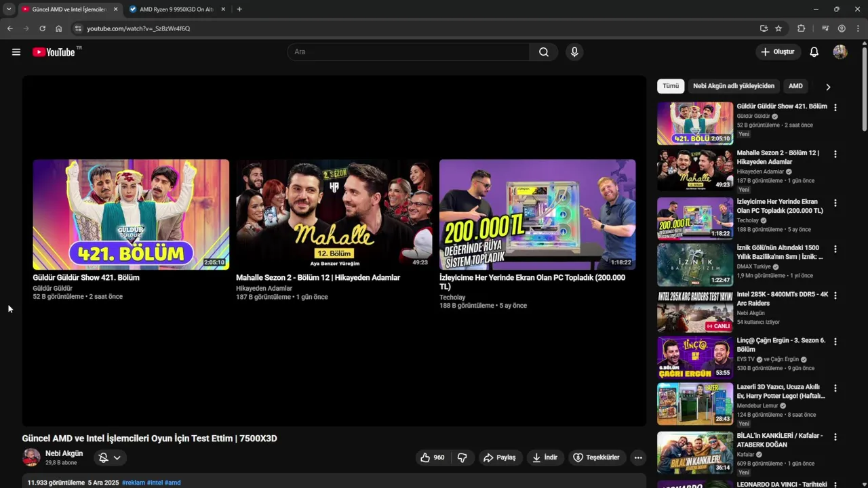Open Lazerli 3D Yazıcı sidebar thumbnail

point(695,405)
